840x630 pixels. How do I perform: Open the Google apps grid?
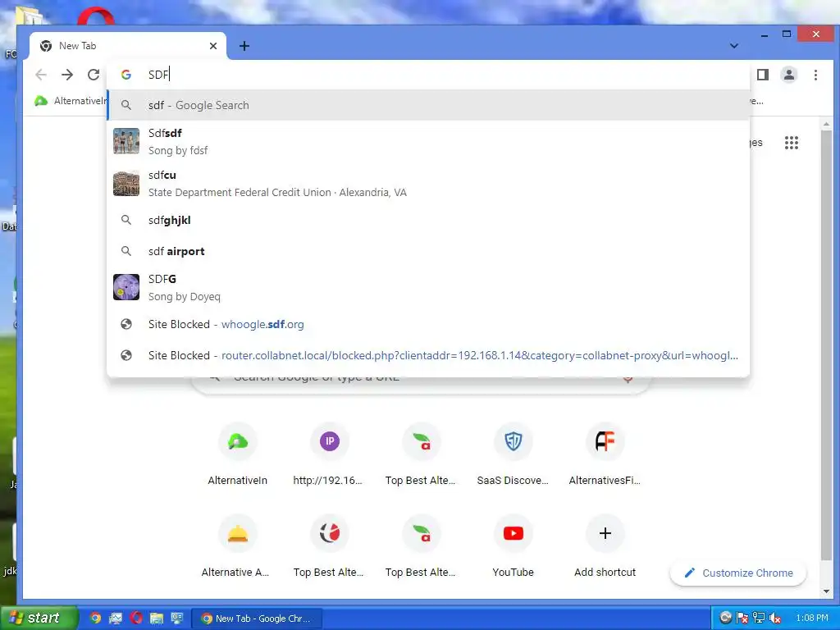(x=792, y=143)
